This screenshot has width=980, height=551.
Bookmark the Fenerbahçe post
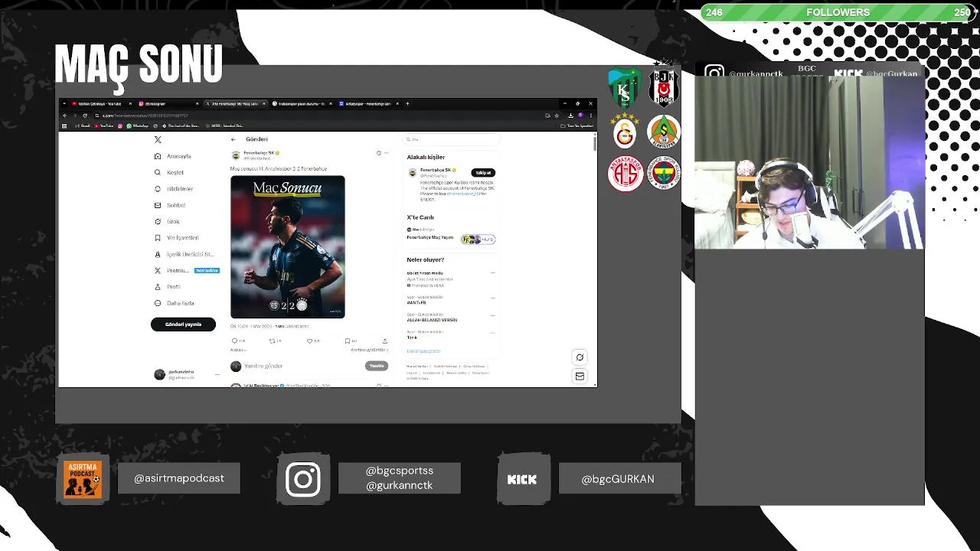pyautogui.click(x=347, y=341)
